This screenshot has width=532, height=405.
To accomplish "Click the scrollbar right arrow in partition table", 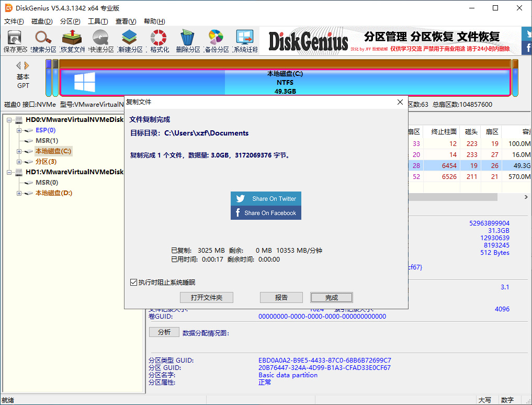I will click(x=526, y=197).
